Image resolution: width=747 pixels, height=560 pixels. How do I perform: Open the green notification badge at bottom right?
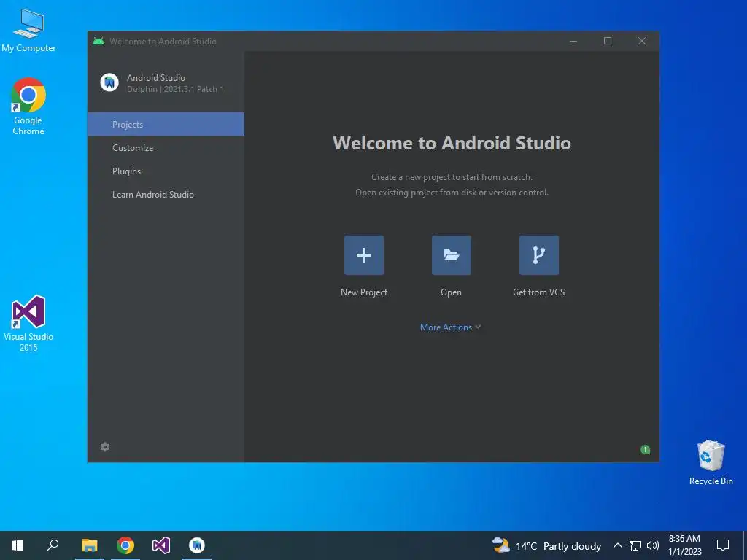[x=645, y=449]
